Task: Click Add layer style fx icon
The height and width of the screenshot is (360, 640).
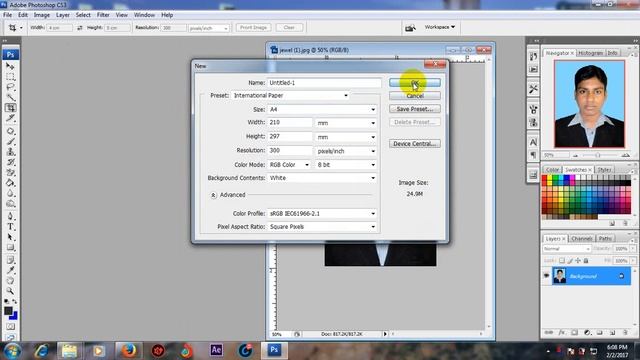Action: tap(562, 333)
